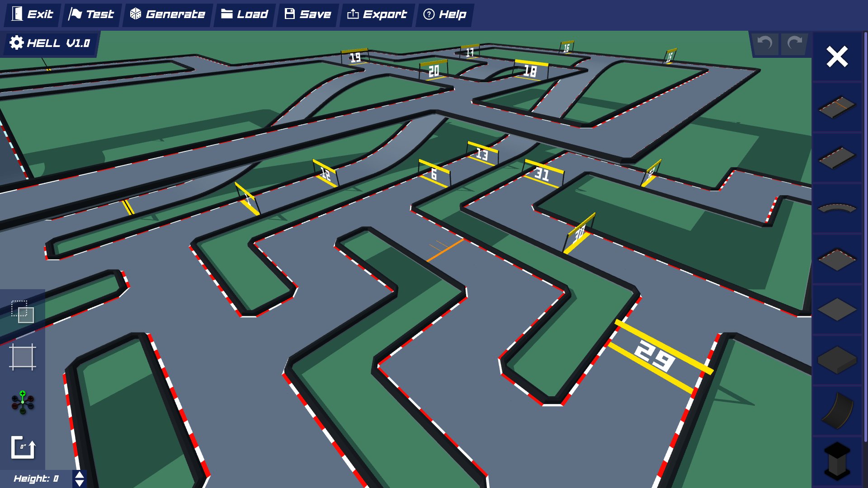Test the track
This screenshot has height=488, width=868.
click(91, 14)
